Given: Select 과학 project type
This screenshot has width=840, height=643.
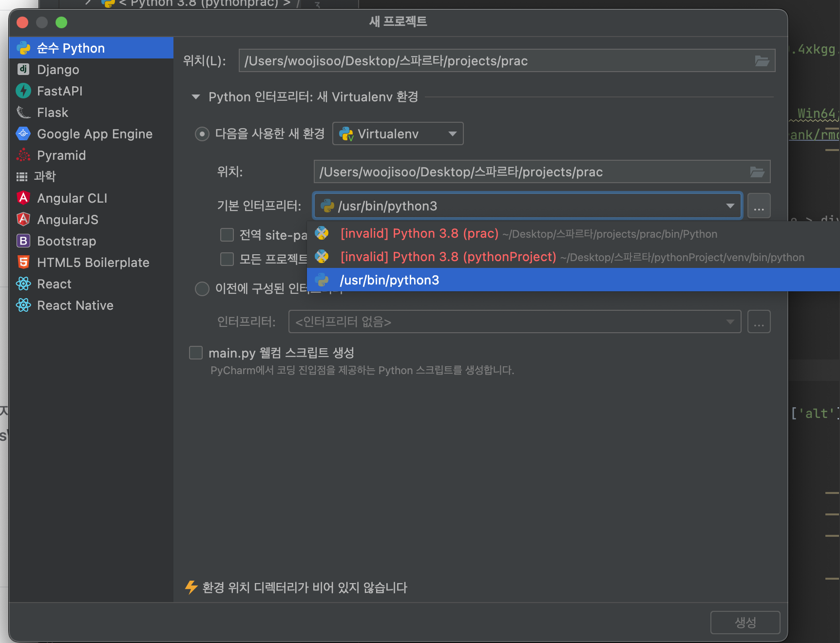Looking at the screenshot, I should point(91,176).
